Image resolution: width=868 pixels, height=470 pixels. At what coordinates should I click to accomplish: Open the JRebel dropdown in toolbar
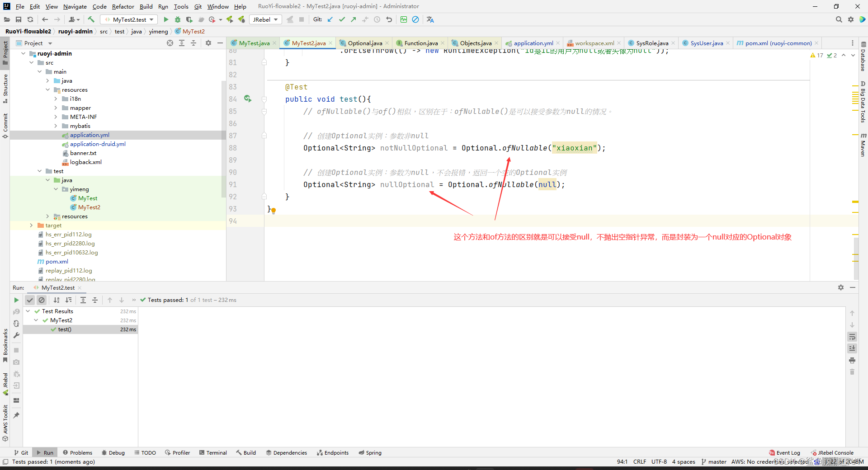[x=265, y=19]
